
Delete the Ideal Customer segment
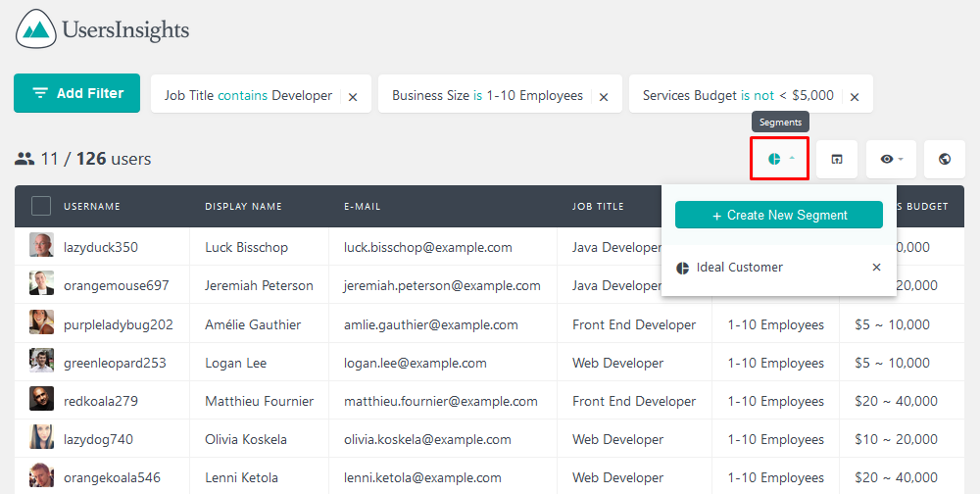(876, 267)
